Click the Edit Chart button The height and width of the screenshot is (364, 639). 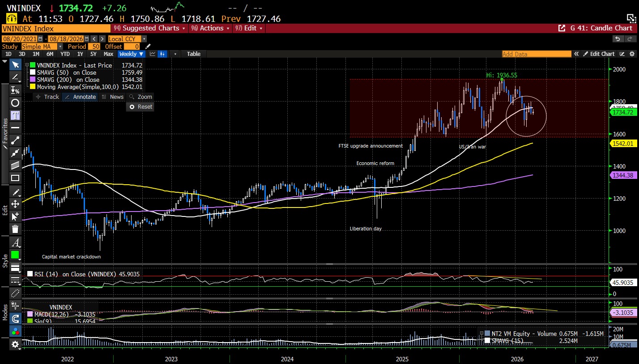click(x=598, y=54)
